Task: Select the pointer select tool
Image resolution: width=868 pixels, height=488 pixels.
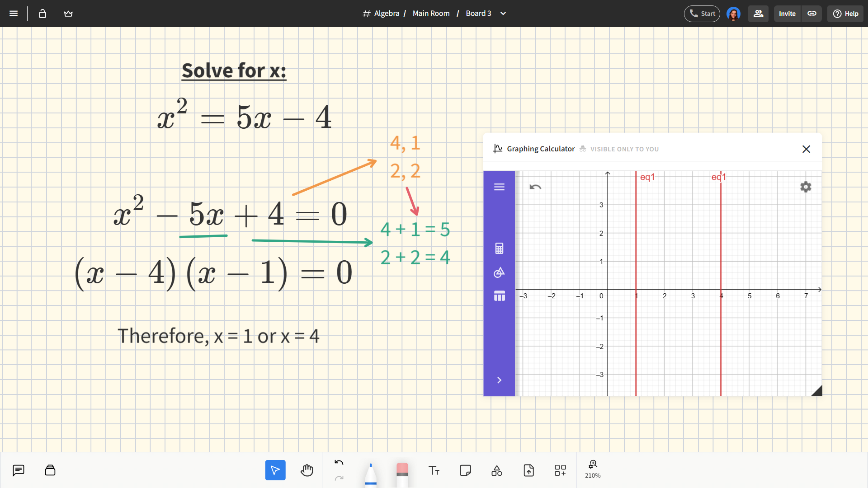Action: 275,470
